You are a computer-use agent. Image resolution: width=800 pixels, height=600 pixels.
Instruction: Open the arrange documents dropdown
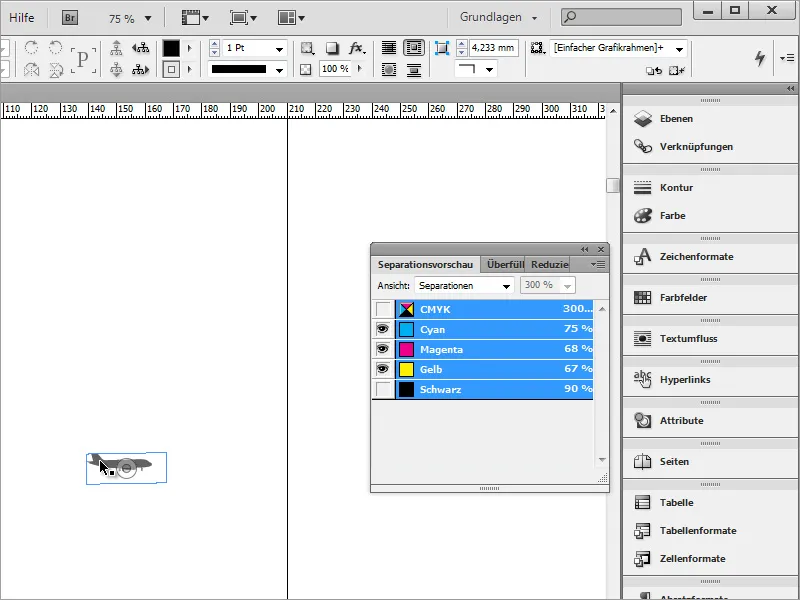point(291,18)
